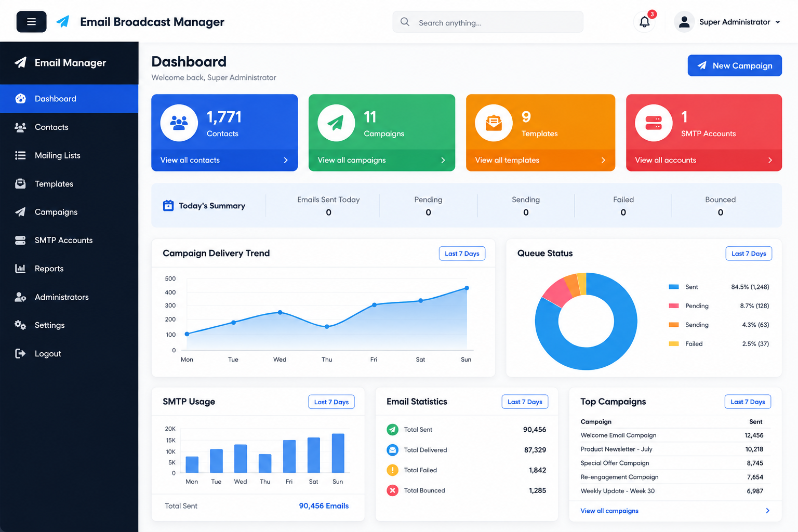The height and width of the screenshot is (532, 798).
Task: Click the yellow Failed legend swatch
Action: pyautogui.click(x=674, y=344)
